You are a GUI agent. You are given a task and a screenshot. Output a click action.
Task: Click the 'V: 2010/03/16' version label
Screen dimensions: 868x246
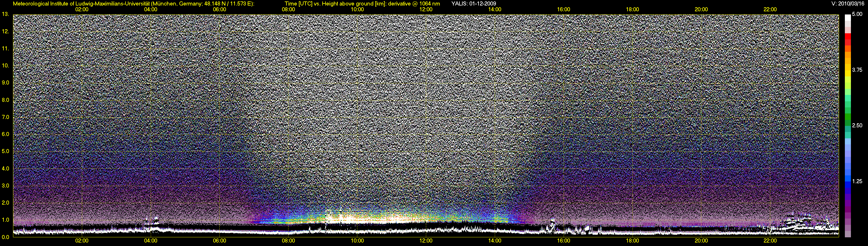coord(848,4)
